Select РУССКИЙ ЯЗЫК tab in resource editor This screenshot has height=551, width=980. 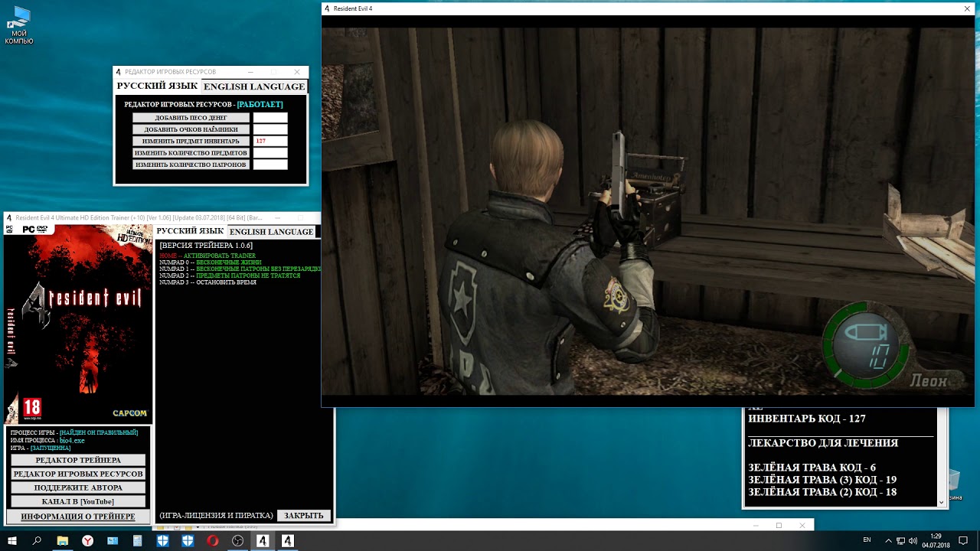pos(157,86)
